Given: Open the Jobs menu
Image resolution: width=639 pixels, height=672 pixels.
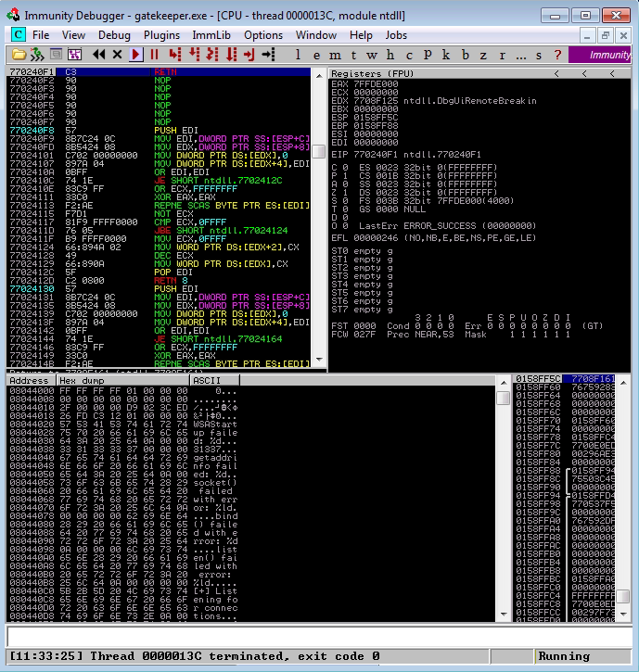Looking at the screenshot, I should pos(396,35).
